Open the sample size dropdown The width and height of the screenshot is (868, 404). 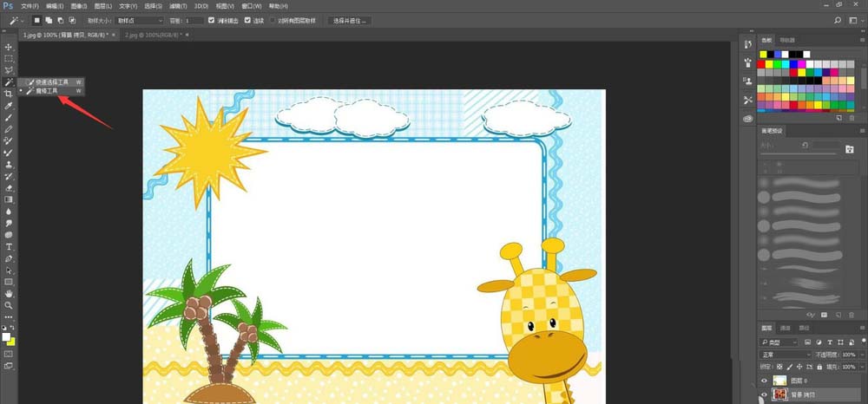[x=139, y=21]
